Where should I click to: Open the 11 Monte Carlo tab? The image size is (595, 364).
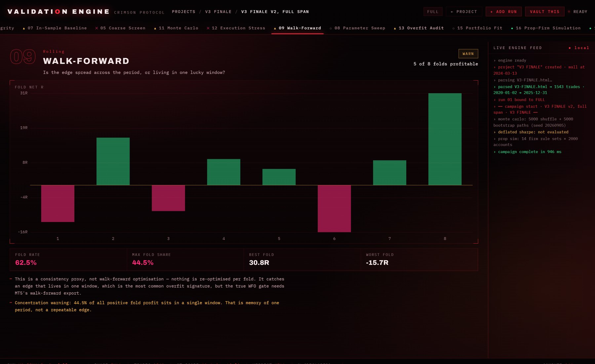click(176, 28)
